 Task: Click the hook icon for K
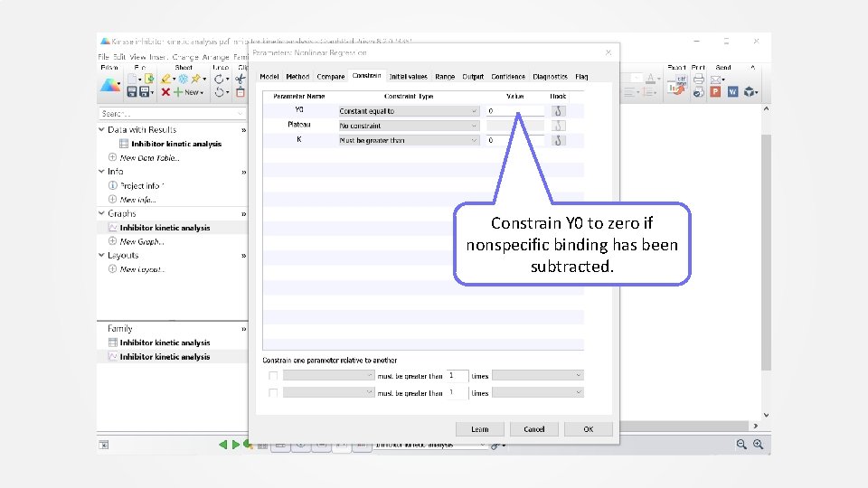coord(558,141)
